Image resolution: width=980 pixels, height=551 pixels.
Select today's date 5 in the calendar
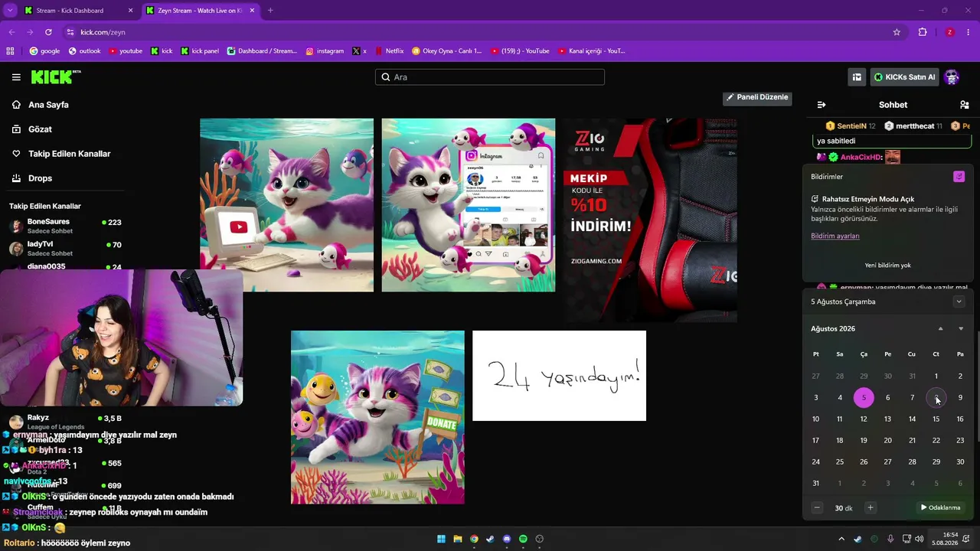click(864, 398)
